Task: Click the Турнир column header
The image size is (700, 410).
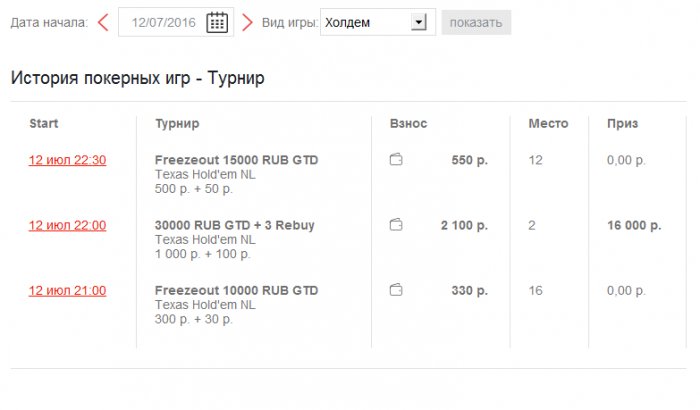Action: click(177, 123)
